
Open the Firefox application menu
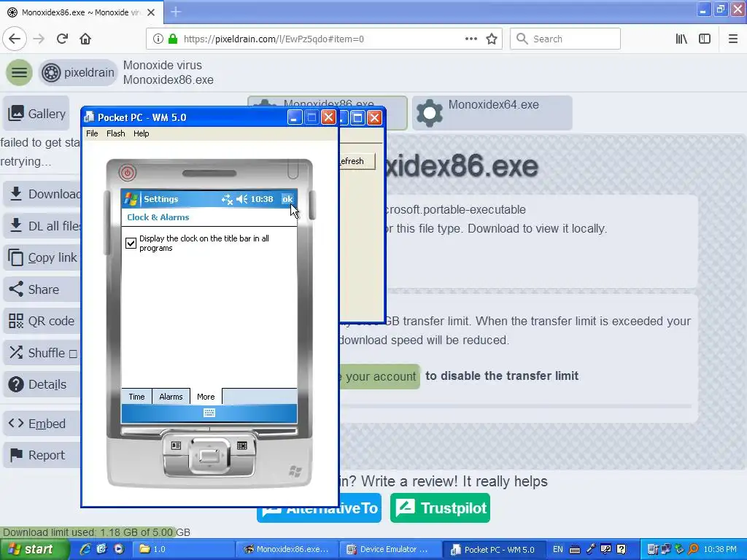(733, 39)
